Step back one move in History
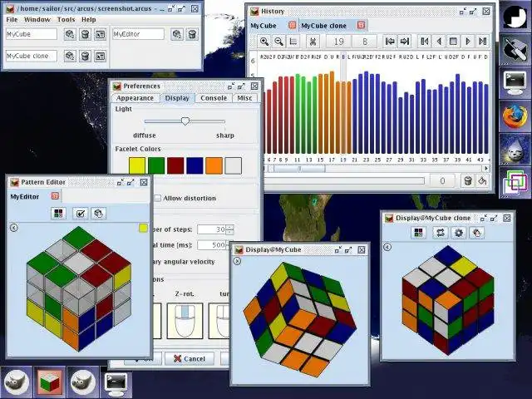 (x=439, y=42)
